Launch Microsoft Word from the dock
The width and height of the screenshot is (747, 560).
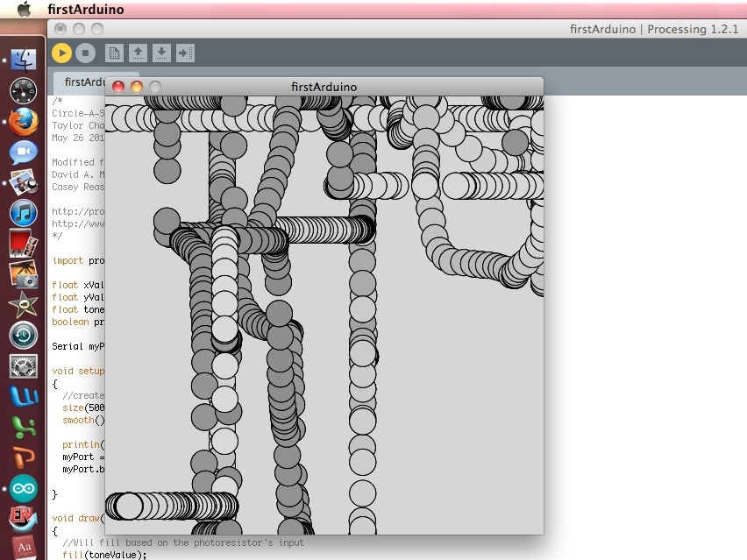[x=24, y=396]
